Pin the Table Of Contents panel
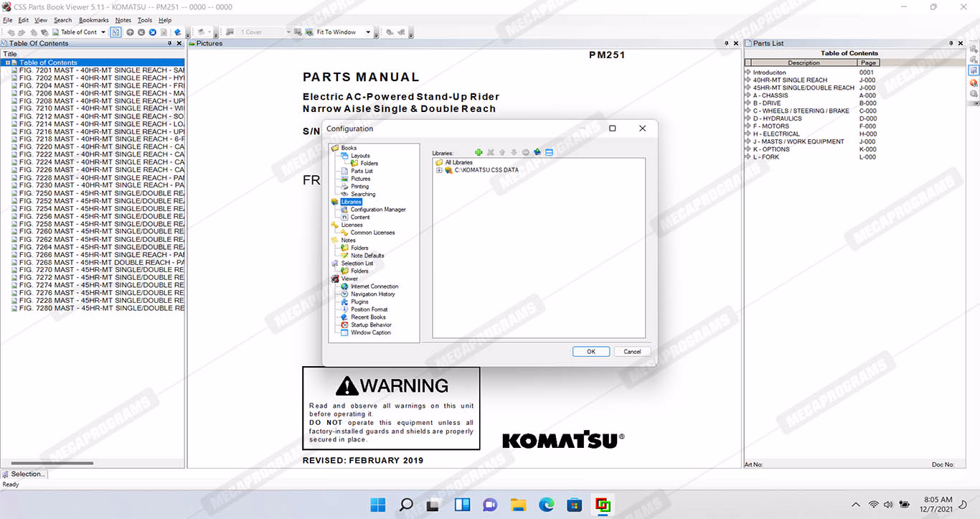 (x=169, y=44)
